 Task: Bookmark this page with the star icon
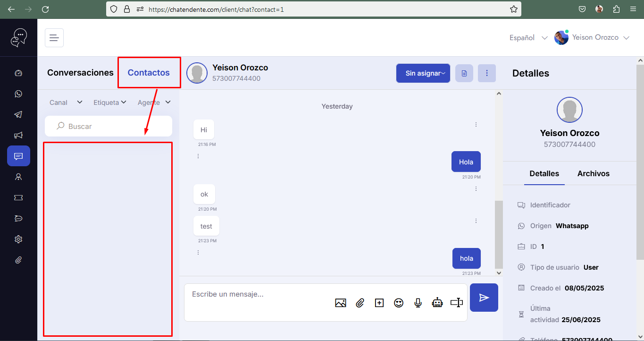coord(514,9)
